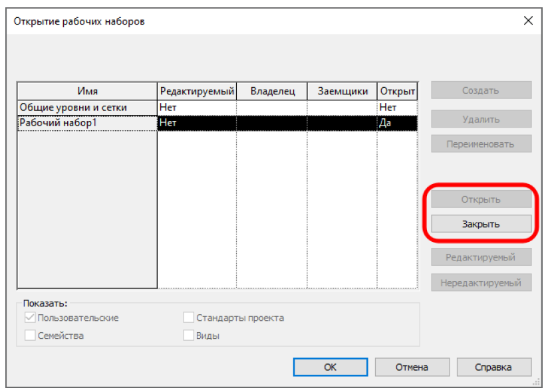This screenshot has height=392, width=546.
Task: Sort by the Имя column header
Action: pos(87,91)
